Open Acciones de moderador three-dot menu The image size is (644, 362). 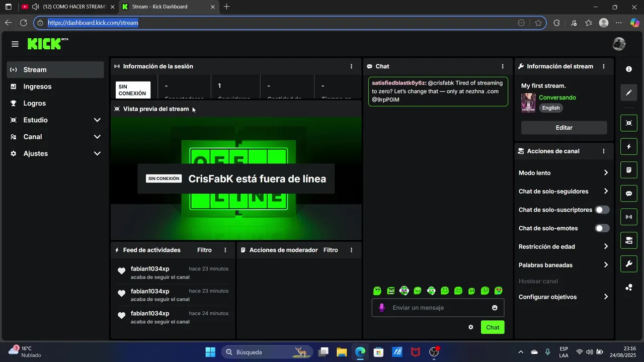(x=351, y=250)
